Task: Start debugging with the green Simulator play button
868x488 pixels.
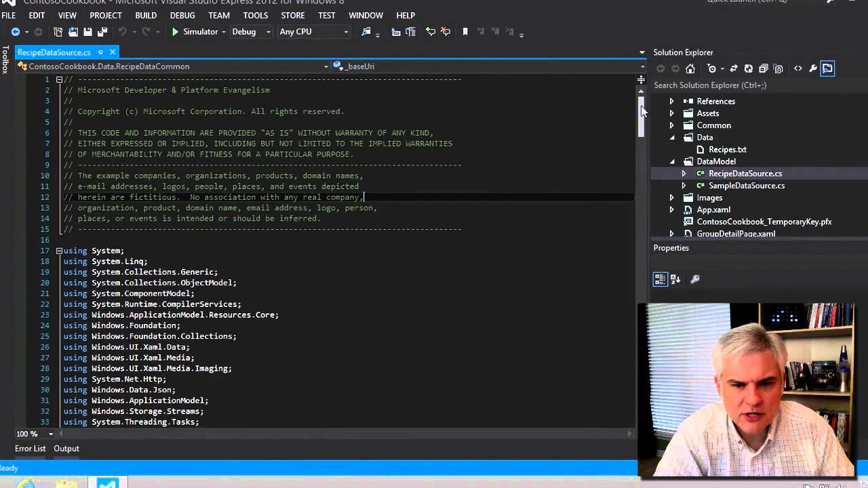Action: (x=176, y=32)
